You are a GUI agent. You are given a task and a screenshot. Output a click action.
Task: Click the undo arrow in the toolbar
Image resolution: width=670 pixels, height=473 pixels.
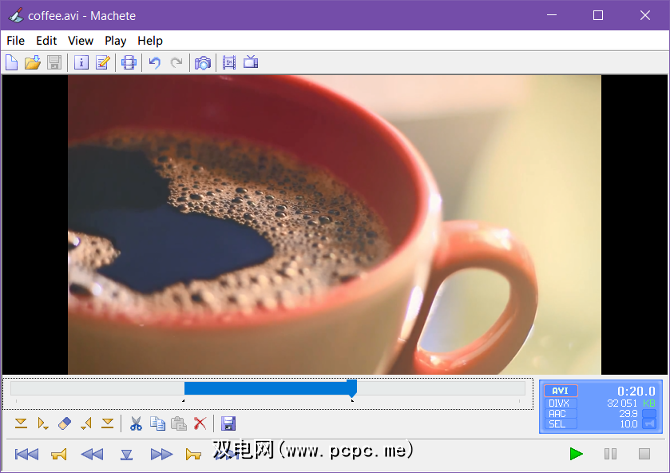[x=155, y=63]
